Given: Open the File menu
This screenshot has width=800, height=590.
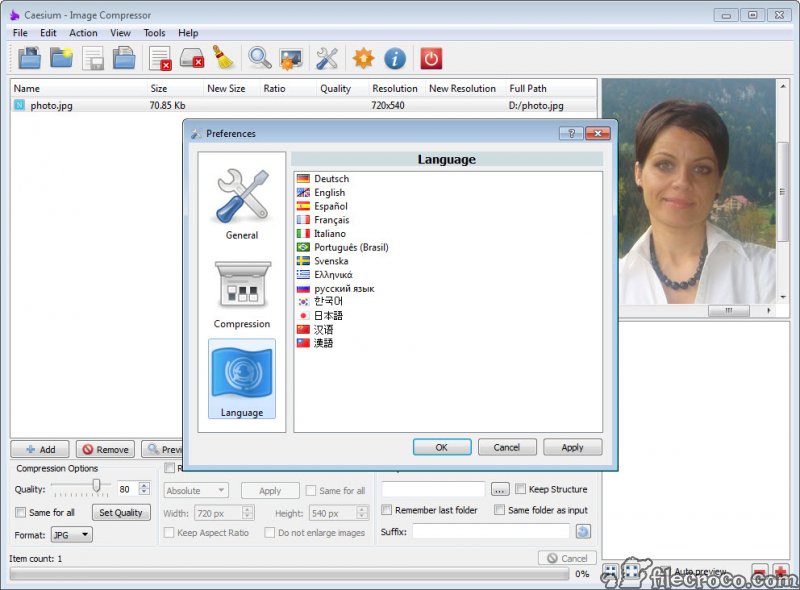Looking at the screenshot, I should point(20,33).
